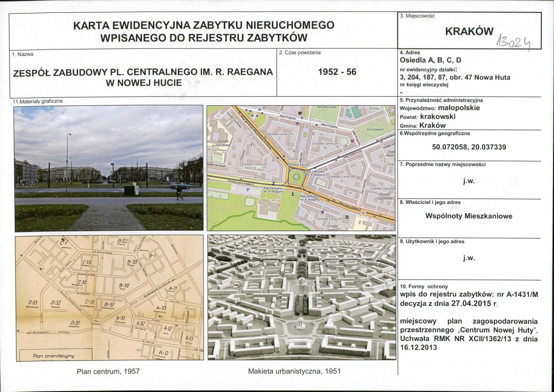The image size is (554, 392).
Task: Select 'ZESPÓŁ ZABUDOWY PL. CENTRALNEGO IM. R. RAEGANA'
Action: click(143, 73)
